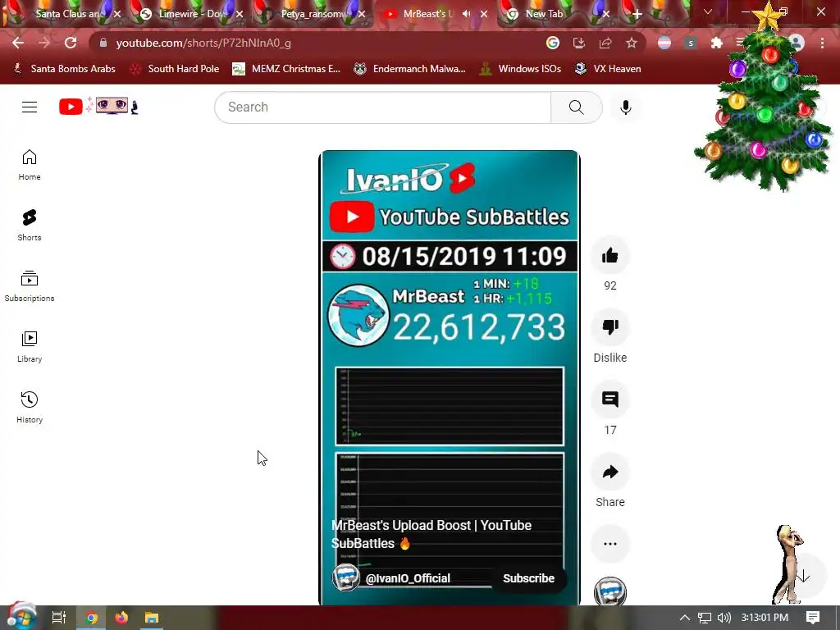The height and width of the screenshot is (630, 840).
Task: Open MEMZ Christmas bookmark
Action: (x=286, y=69)
